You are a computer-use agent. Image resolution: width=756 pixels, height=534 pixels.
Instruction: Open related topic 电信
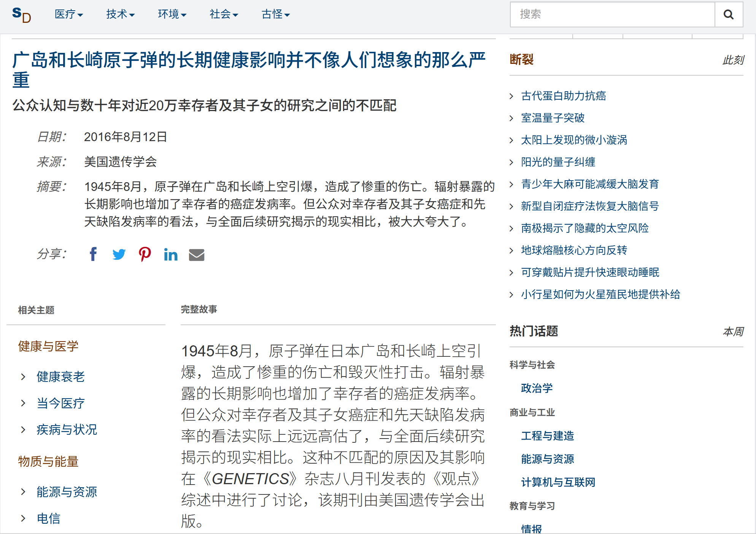(x=48, y=518)
